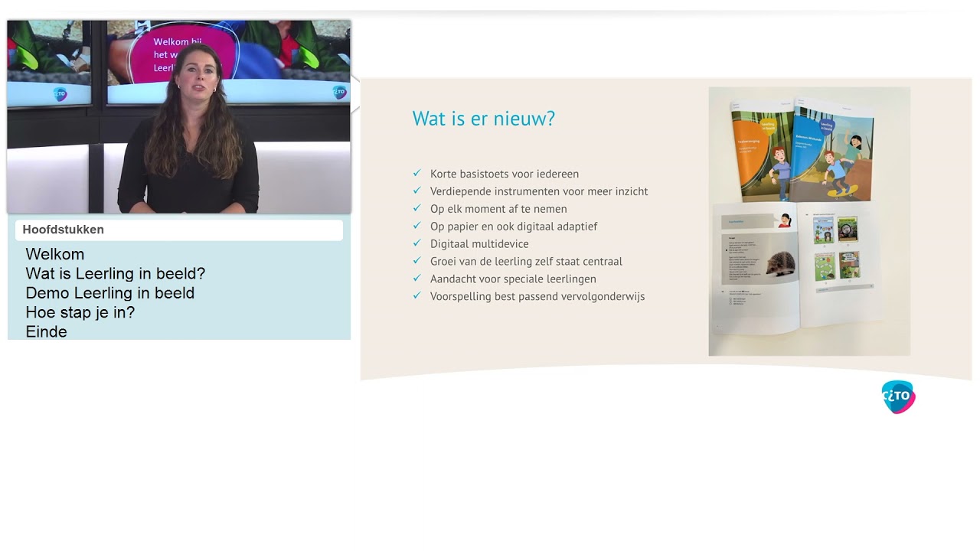Click 'Aandacht voor speciale leerlingen' bullet

click(513, 279)
